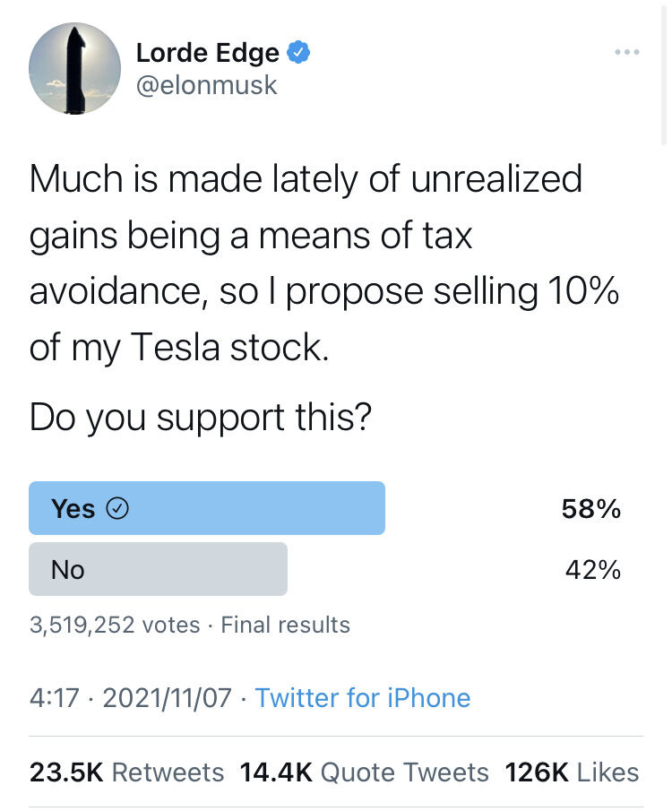Open the Twitter for iPhone source link
This screenshot has height=811, width=672.
click(x=362, y=697)
